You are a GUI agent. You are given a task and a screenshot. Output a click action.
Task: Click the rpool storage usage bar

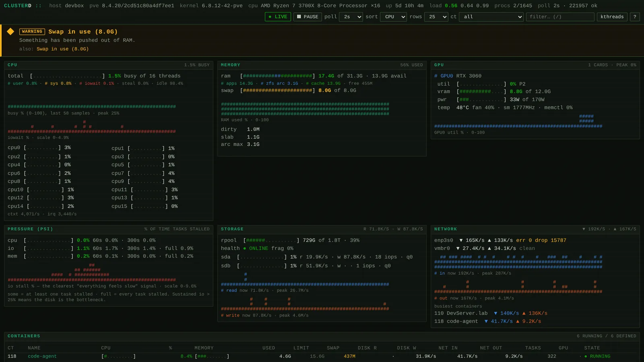(x=271, y=241)
